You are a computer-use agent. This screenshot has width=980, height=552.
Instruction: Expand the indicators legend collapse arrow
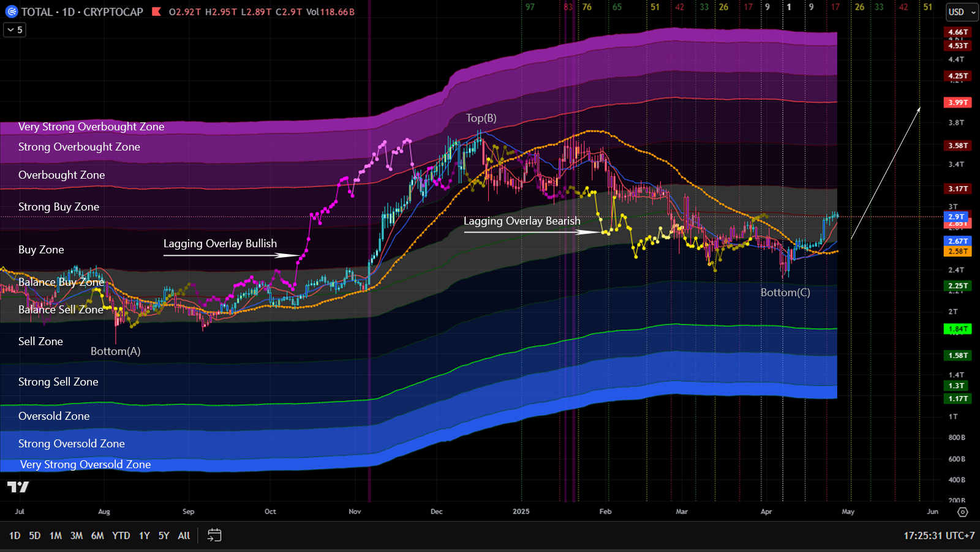coord(15,30)
